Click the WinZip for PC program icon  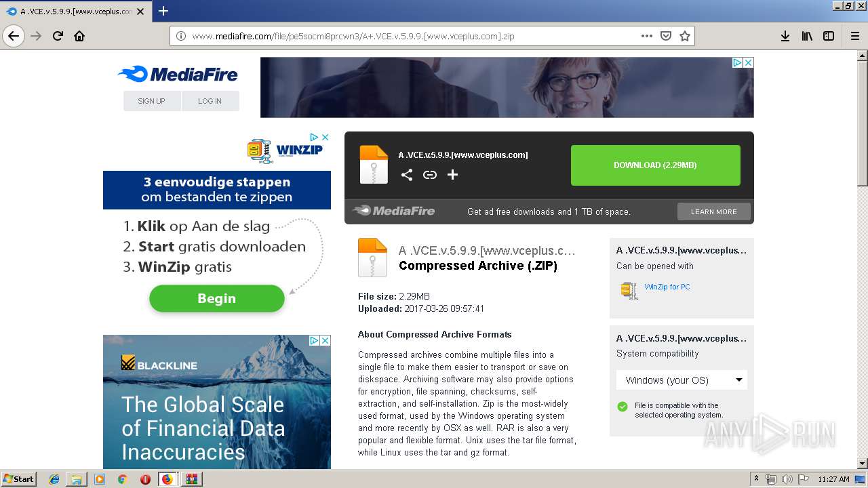pos(629,290)
